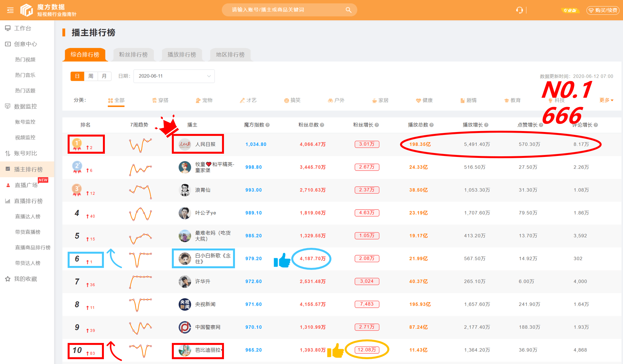Click the gold rank 1 medal

(x=77, y=144)
